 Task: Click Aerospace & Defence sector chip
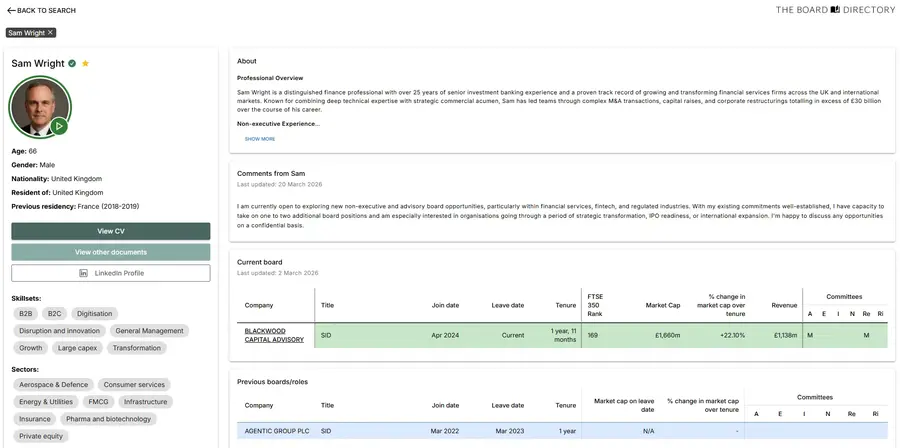(x=53, y=385)
